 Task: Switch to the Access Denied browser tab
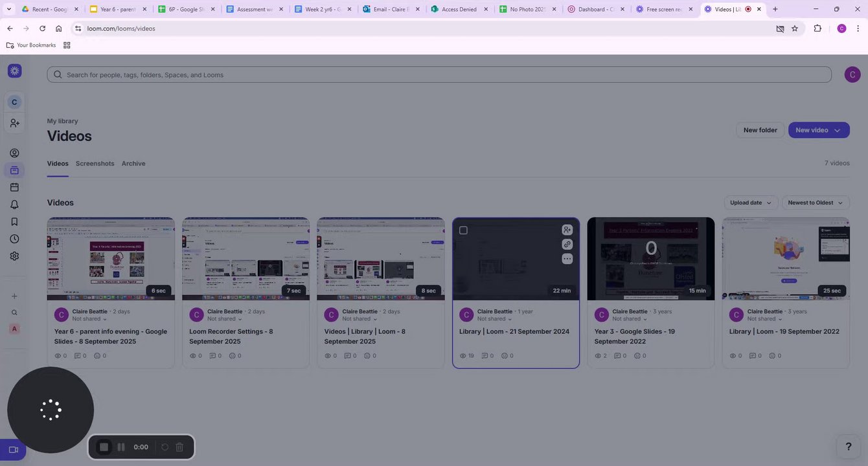459,9
